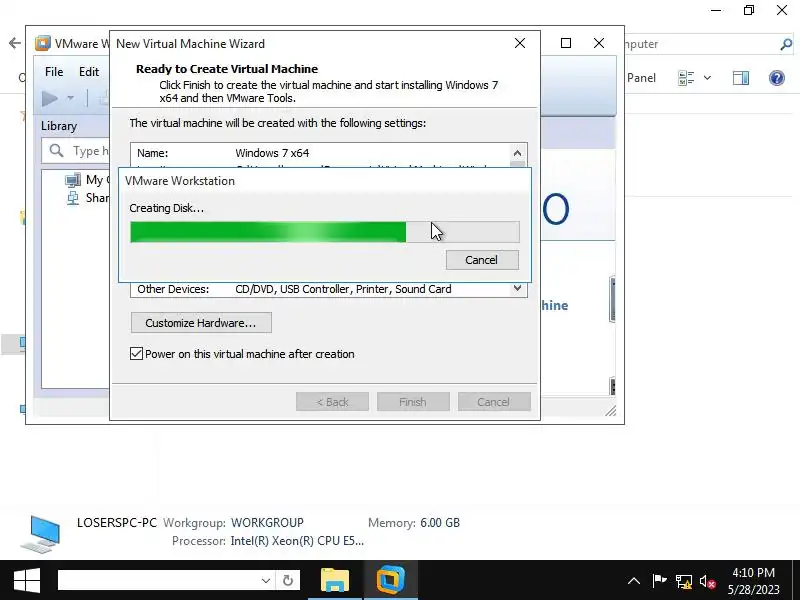
Task: Click the Explorer search magnifier icon
Action: (786, 44)
